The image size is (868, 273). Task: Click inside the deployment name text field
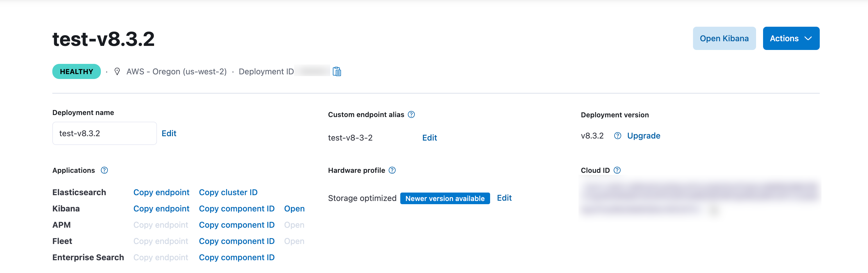pyautogui.click(x=104, y=133)
